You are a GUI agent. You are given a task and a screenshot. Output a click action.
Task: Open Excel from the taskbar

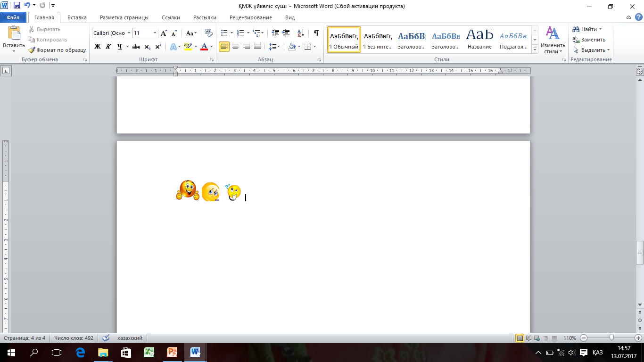[x=149, y=352]
